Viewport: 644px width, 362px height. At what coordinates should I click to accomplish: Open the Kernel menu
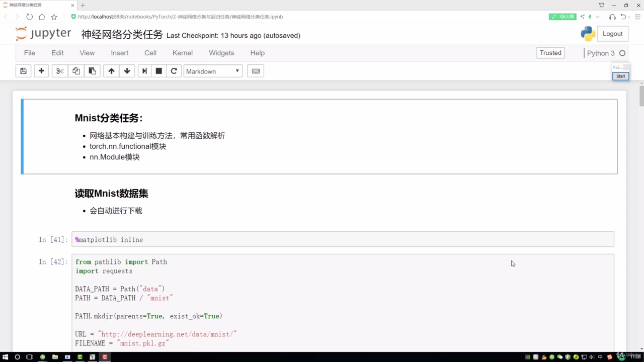[x=182, y=53]
